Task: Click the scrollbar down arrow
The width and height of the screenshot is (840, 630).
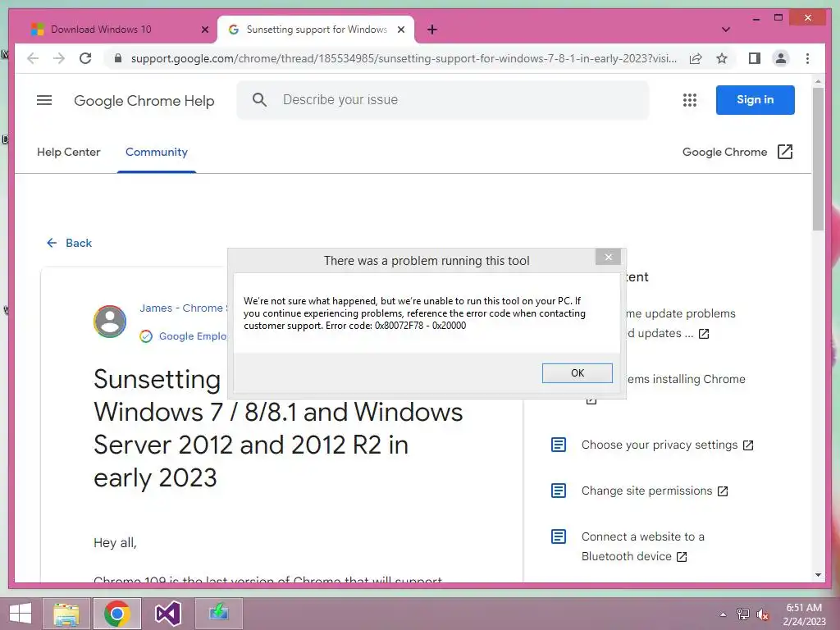Action: coord(818,575)
